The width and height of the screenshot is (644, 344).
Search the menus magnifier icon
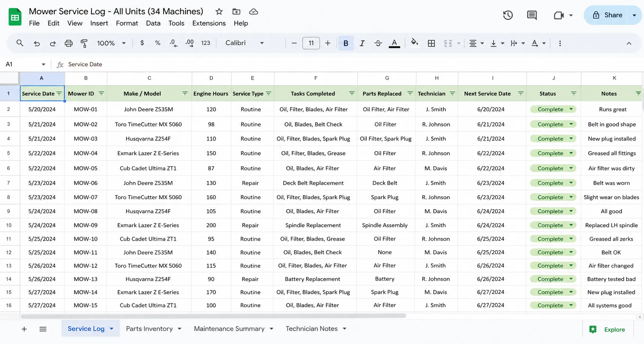(x=20, y=43)
